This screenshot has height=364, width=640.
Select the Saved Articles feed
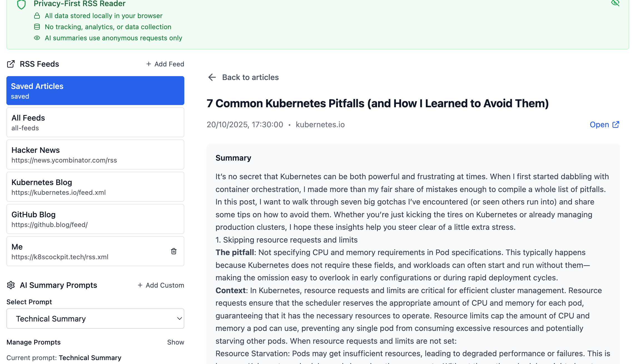coord(95,91)
